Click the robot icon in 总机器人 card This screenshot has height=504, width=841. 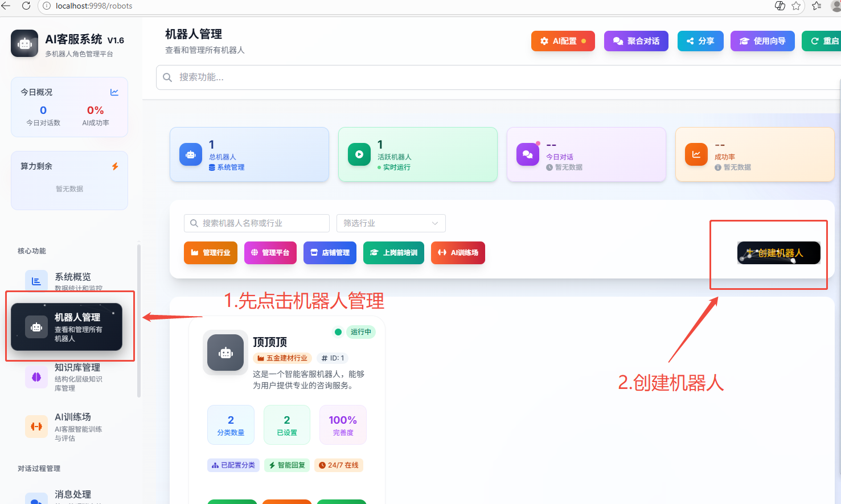(191, 154)
